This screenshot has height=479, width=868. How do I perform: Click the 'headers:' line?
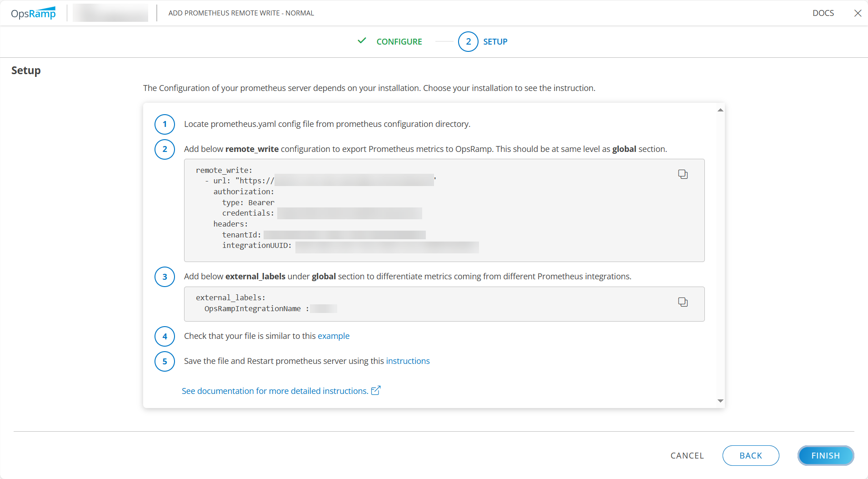click(230, 224)
